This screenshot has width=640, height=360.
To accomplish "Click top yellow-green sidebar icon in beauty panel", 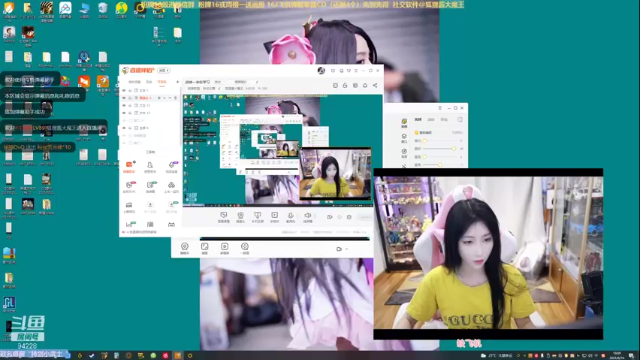I will pyautogui.click(x=404, y=123).
